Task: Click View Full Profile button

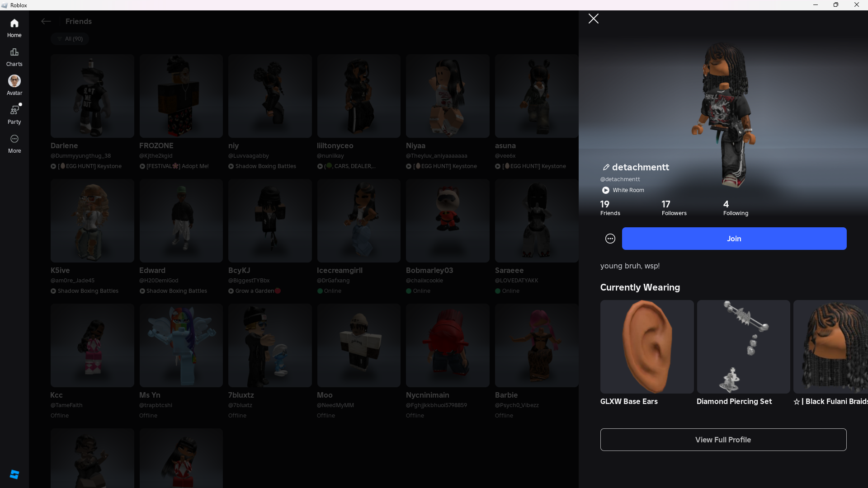Action: click(x=723, y=440)
